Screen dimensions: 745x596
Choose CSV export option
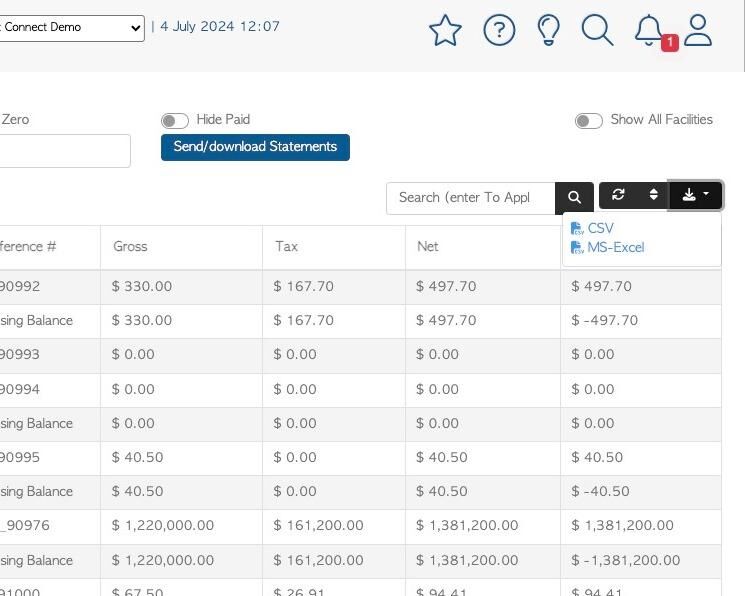(x=592, y=228)
